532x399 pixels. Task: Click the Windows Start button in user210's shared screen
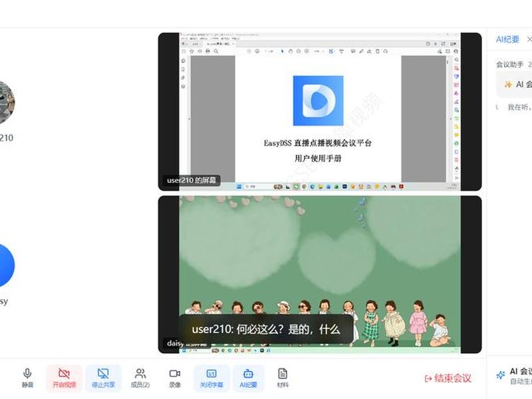point(239,187)
